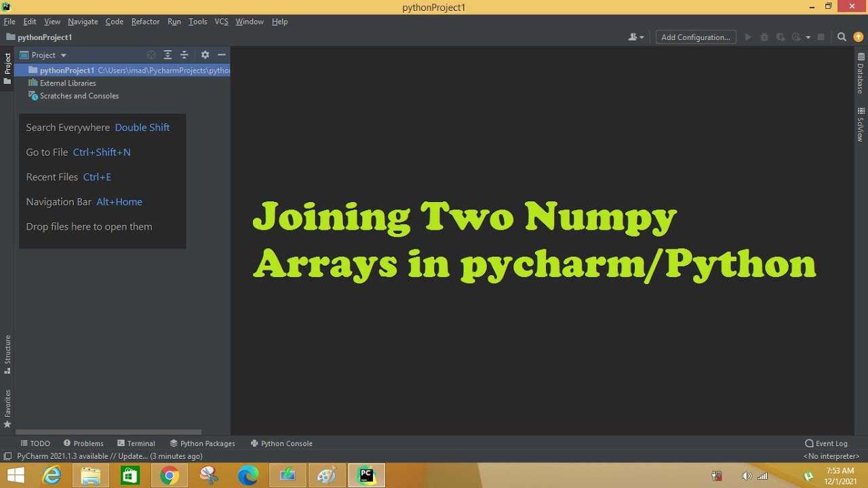Click the No interpreter status widget
This screenshot has height=488, width=868.
(x=831, y=456)
